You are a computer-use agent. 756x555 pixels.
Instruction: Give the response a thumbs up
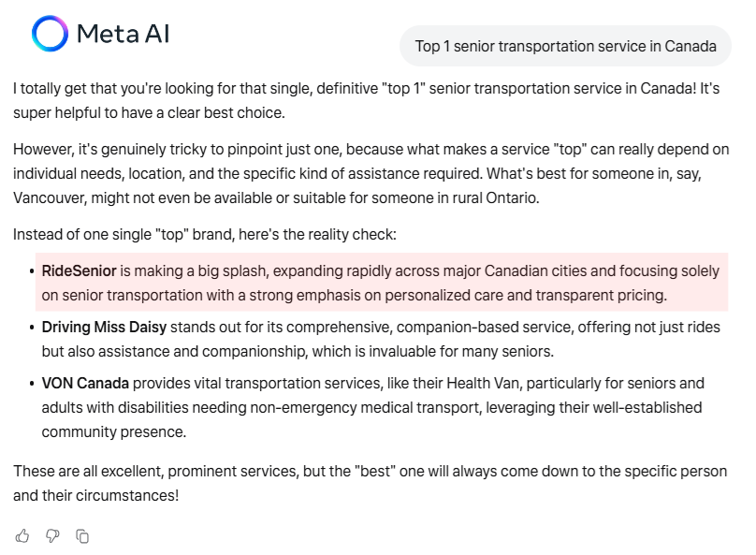tap(22, 535)
